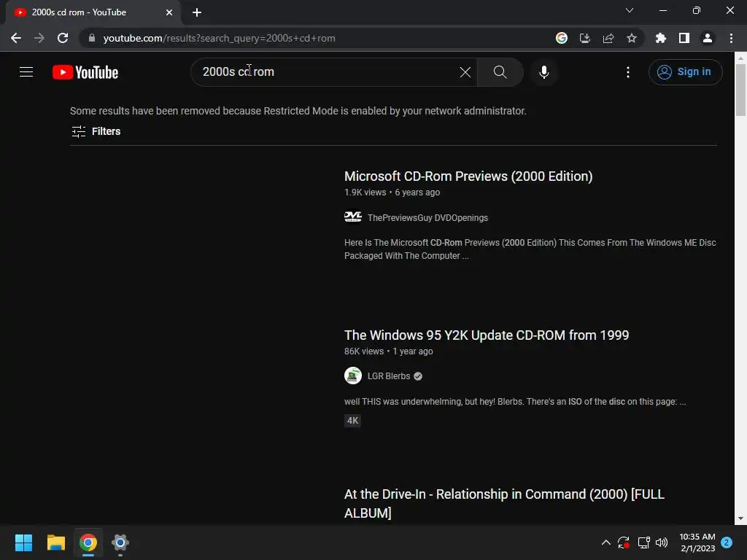The image size is (747, 560).
Task: Open YouTube settings three-dot menu
Action: pos(628,72)
